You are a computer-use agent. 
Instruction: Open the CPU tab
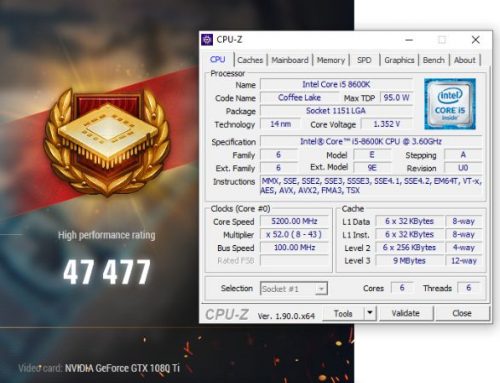(x=218, y=60)
